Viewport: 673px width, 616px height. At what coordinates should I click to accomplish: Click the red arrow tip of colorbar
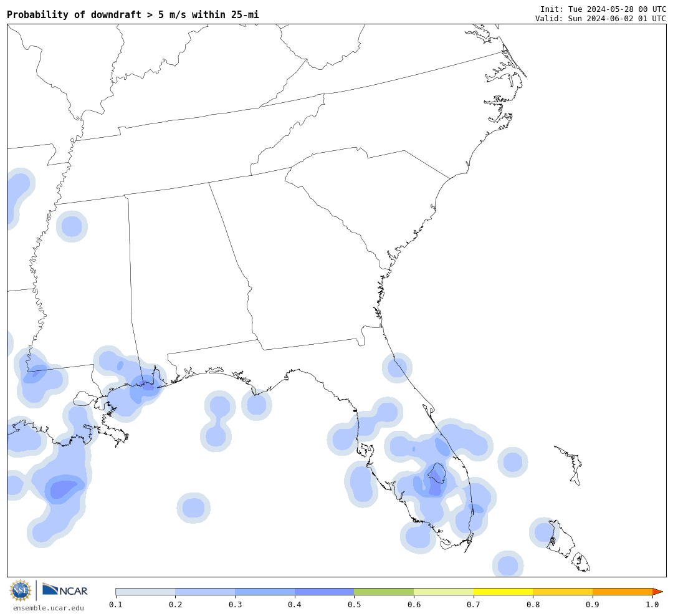point(657,592)
